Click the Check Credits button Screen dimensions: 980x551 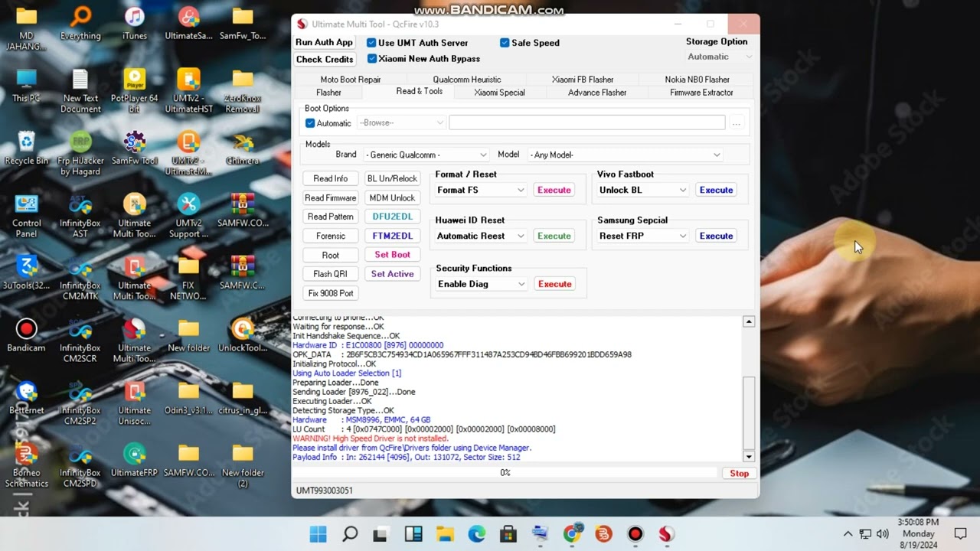[325, 59]
